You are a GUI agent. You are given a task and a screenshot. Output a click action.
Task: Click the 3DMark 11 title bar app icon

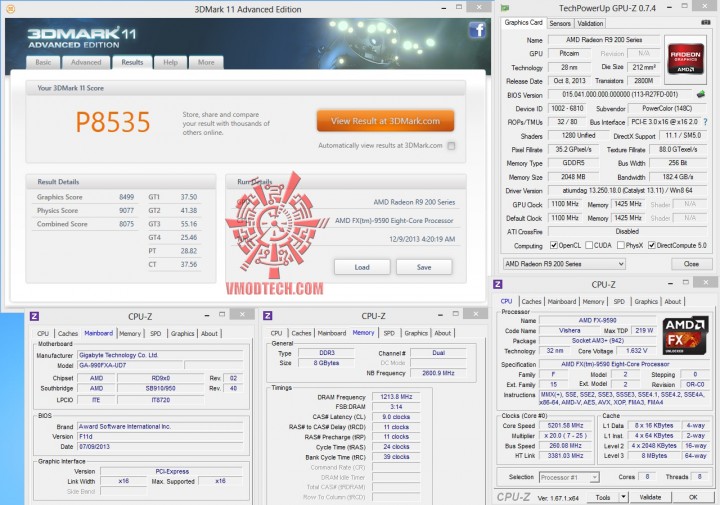[x=10, y=9]
